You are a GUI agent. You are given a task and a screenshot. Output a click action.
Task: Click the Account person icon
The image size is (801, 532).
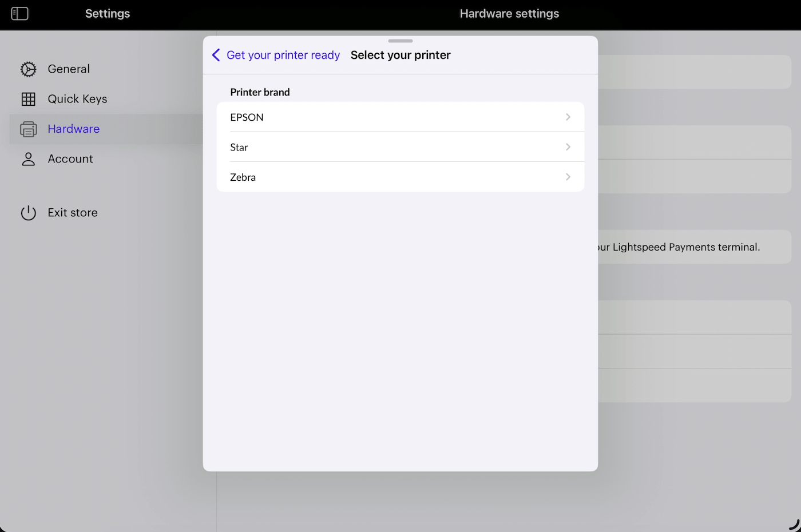pos(28,159)
